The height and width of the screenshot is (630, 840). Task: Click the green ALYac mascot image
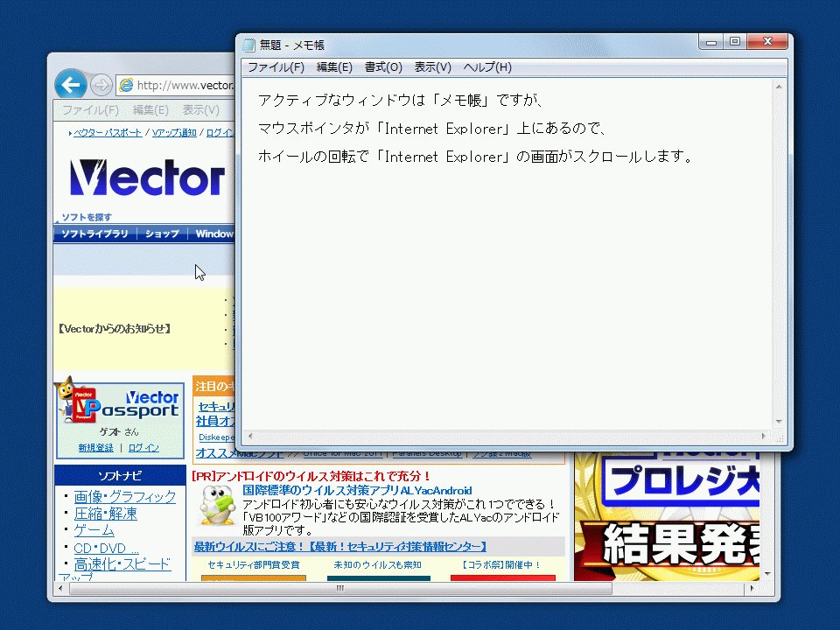click(217, 505)
